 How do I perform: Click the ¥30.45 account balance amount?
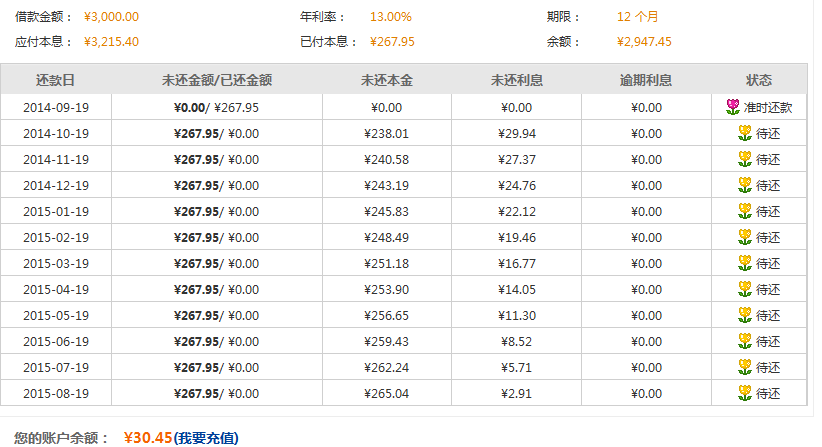tap(146, 438)
